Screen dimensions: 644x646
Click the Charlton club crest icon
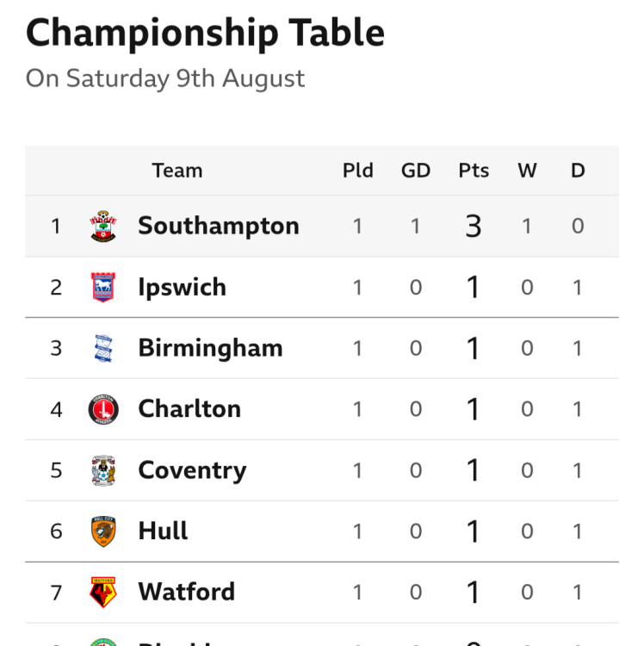(x=103, y=409)
